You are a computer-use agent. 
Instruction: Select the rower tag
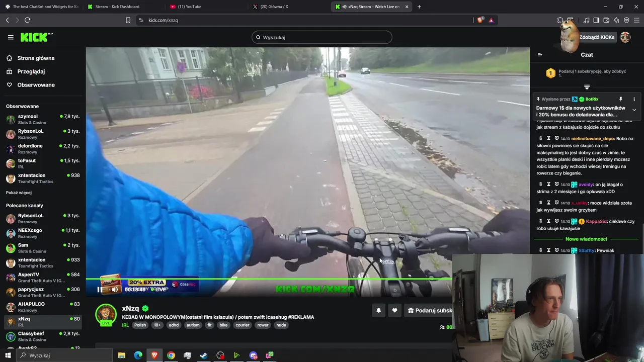tap(263, 325)
